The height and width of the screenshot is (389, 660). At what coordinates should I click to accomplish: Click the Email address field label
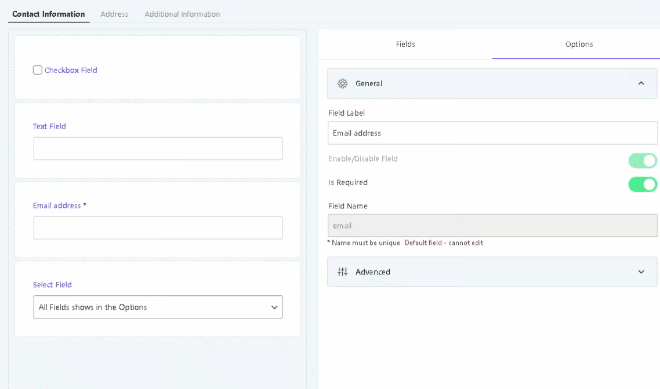point(57,205)
